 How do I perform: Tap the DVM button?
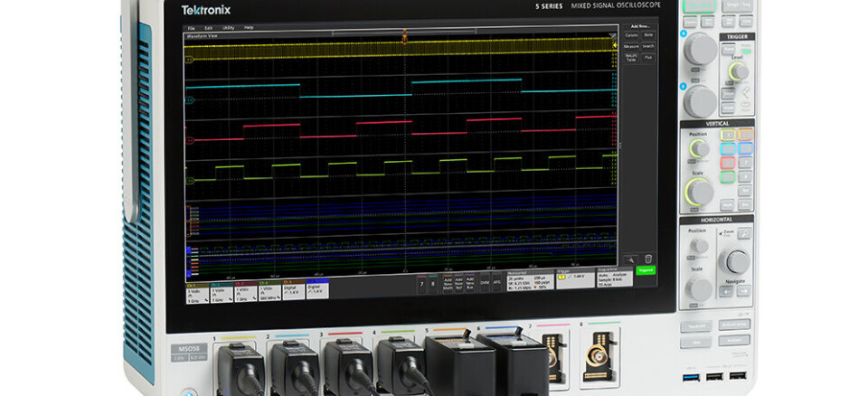pyautogui.click(x=485, y=282)
